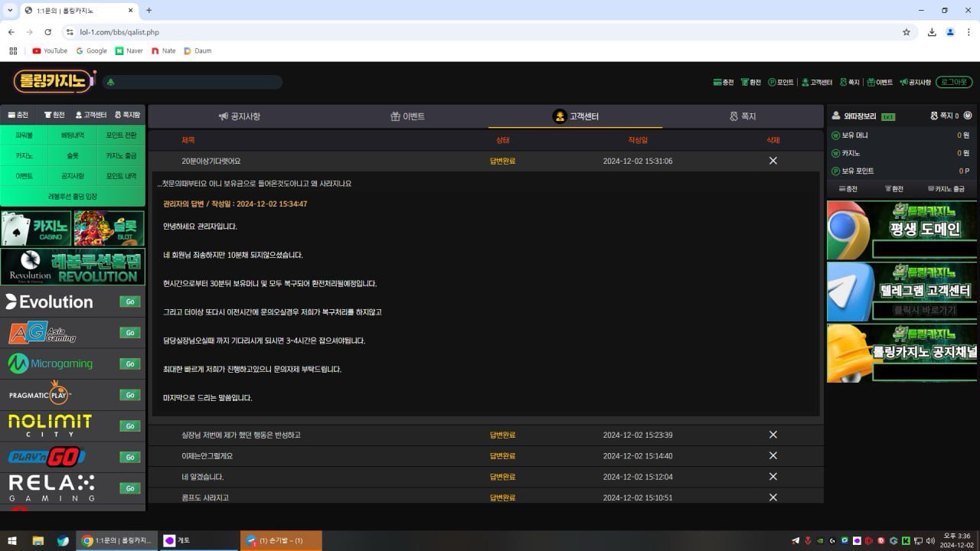Switch to the 이벤트 tab

(x=407, y=116)
